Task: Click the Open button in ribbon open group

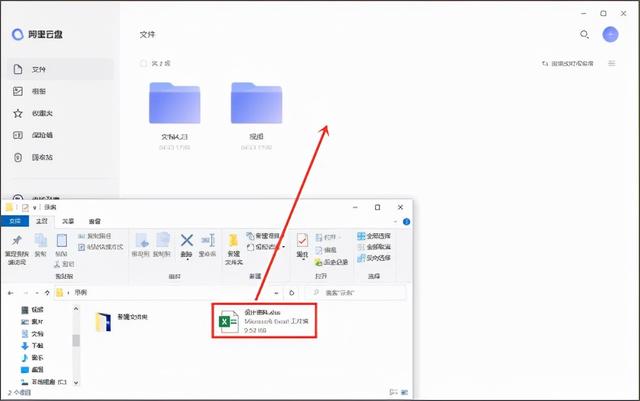Action: point(328,237)
